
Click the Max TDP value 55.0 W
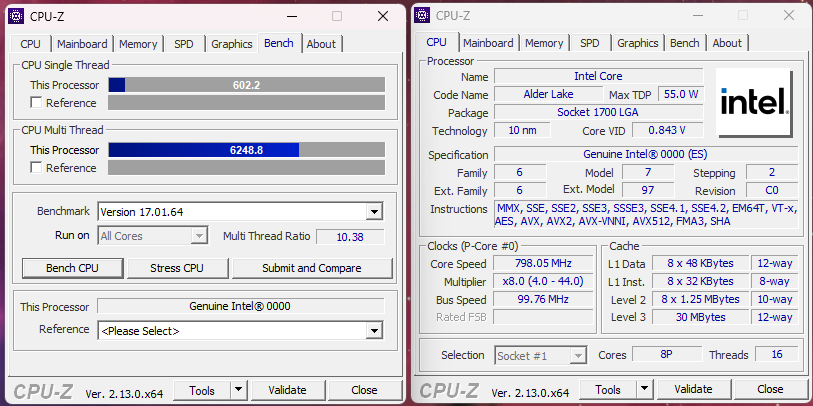tap(681, 94)
